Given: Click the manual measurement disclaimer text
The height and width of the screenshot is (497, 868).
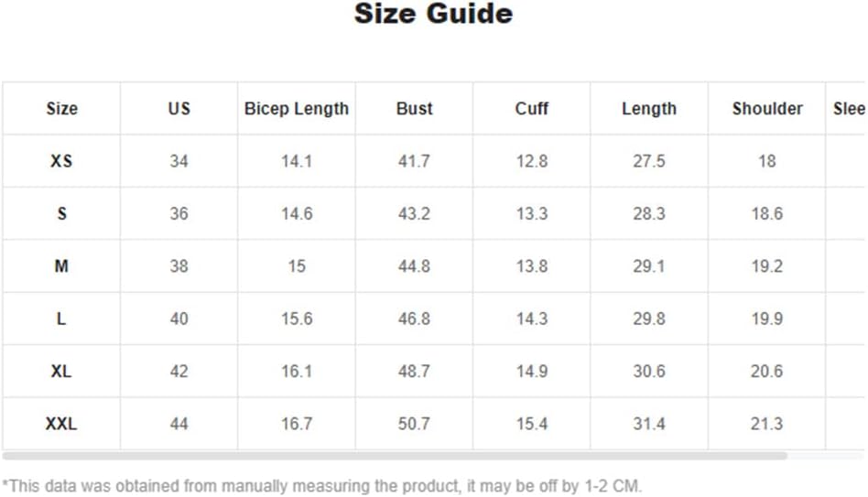Looking at the screenshot, I should point(322,486).
